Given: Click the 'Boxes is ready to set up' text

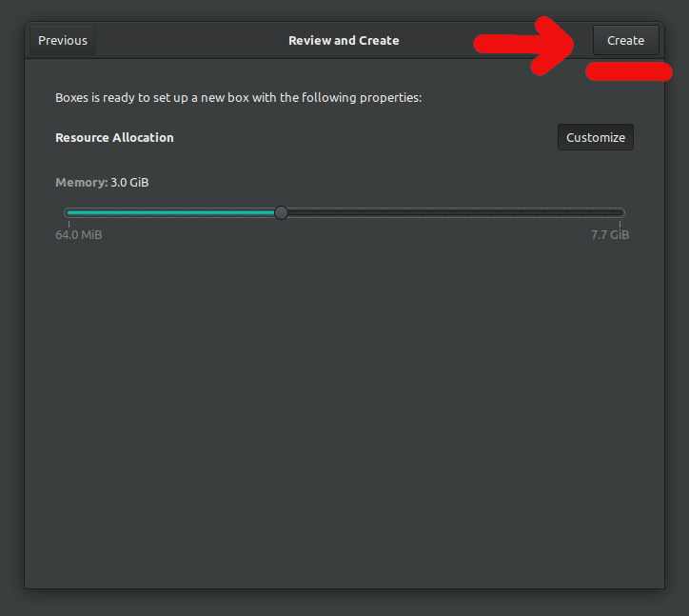Looking at the screenshot, I should pos(238,97).
